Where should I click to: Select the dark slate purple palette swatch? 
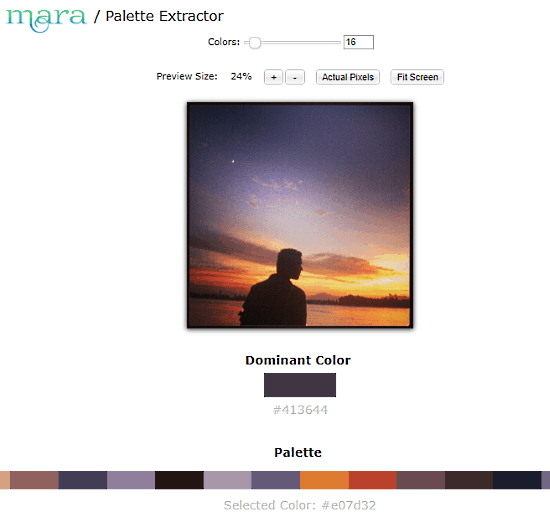click(x=83, y=480)
